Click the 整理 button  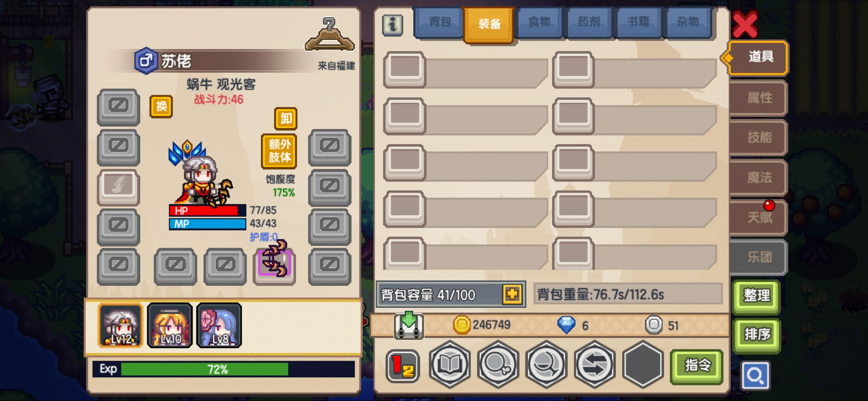pos(757,296)
